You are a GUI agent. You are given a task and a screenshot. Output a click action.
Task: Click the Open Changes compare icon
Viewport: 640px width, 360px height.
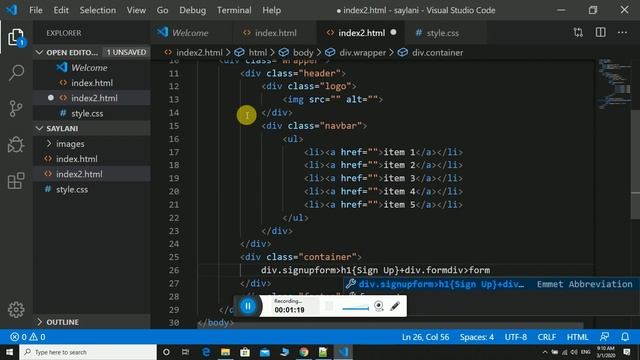point(578,33)
